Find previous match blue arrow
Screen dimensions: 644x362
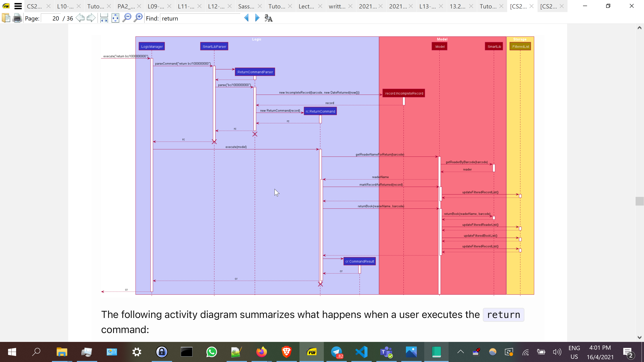(x=246, y=18)
